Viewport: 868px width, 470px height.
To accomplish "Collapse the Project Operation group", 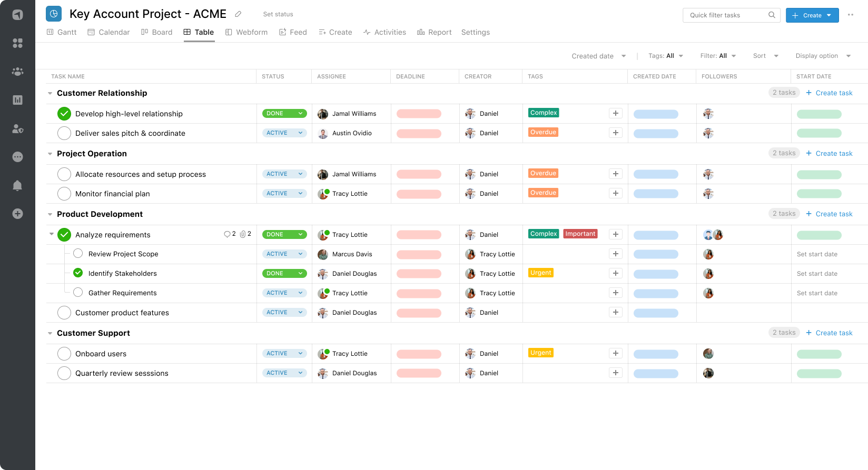I will pyautogui.click(x=50, y=154).
